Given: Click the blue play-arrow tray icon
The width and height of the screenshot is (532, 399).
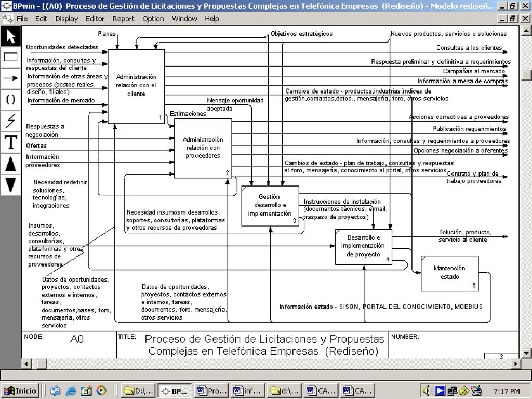Looking at the screenshot, I should [x=440, y=391].
